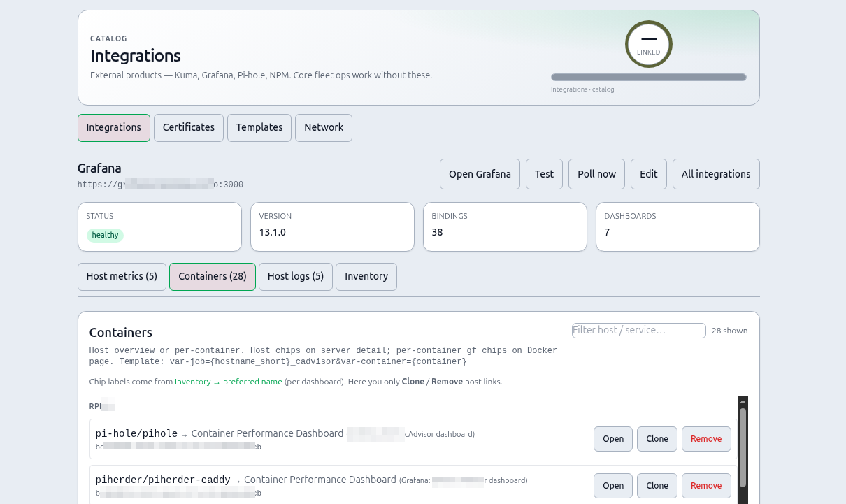Click the Open Grafana button
The width and height of the screenshot is (846, 504).
[480, 174]
